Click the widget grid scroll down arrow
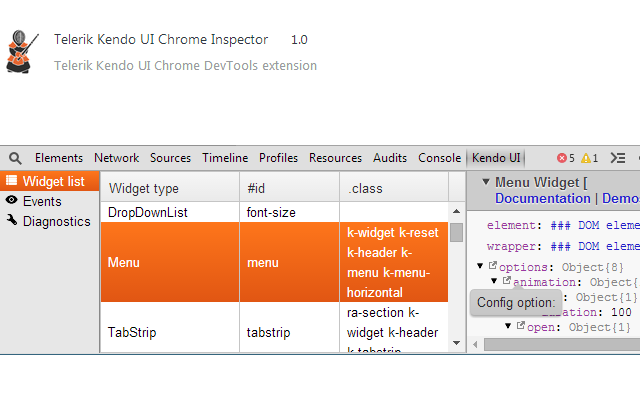The width and height of the screenshot is (640, 400). (x=457, y=343)
